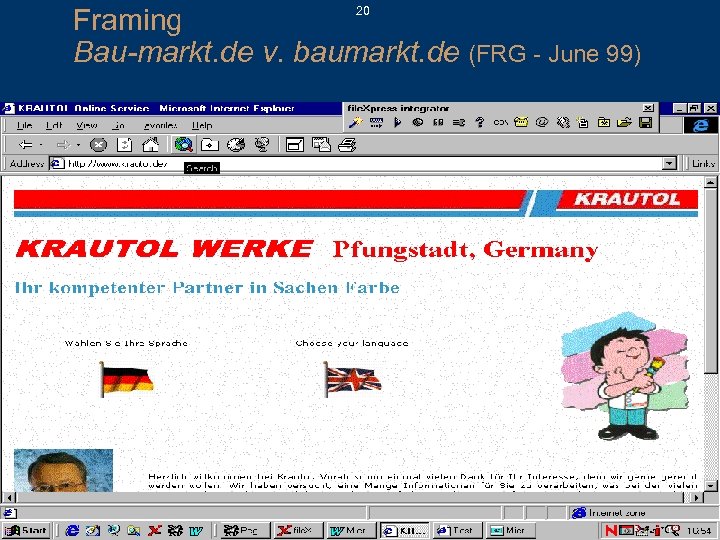Toggle the Fullscreen toolbar icon
This screenshot has height=540, width=720.
294,145
